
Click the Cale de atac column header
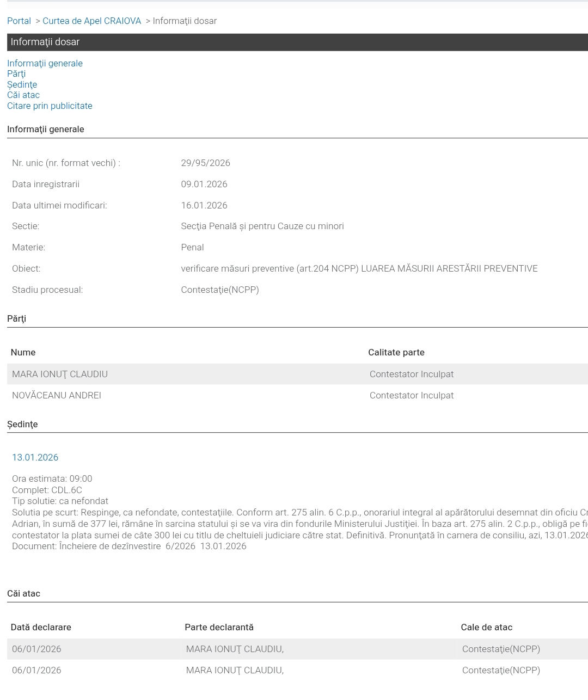487,627
